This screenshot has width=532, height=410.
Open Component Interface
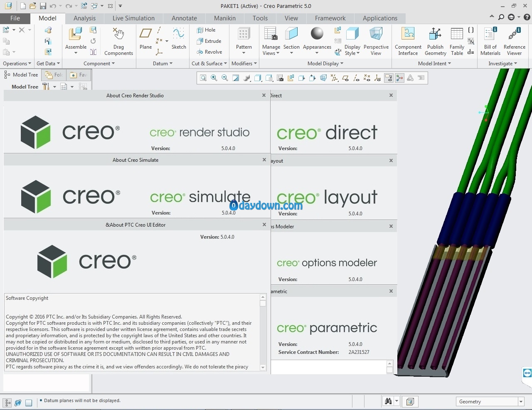(x=408, y=41)
